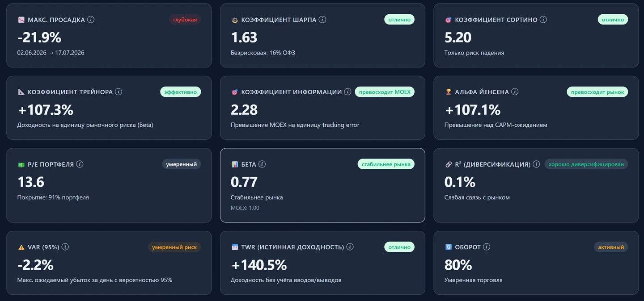The height and width of the screenshot is (301, 644).
Task: Click the money icon of P/E ПОРТФЕЛЯ
Action: pos(21,164)
